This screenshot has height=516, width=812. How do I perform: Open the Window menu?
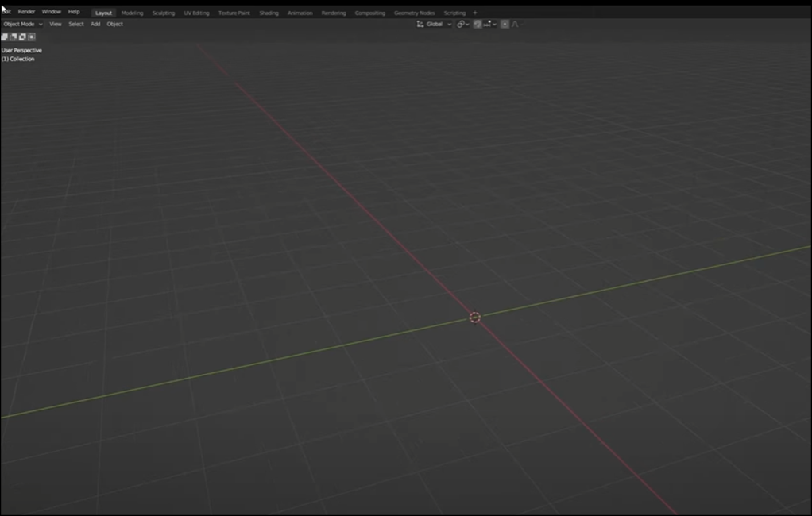[x=52, y=12]
